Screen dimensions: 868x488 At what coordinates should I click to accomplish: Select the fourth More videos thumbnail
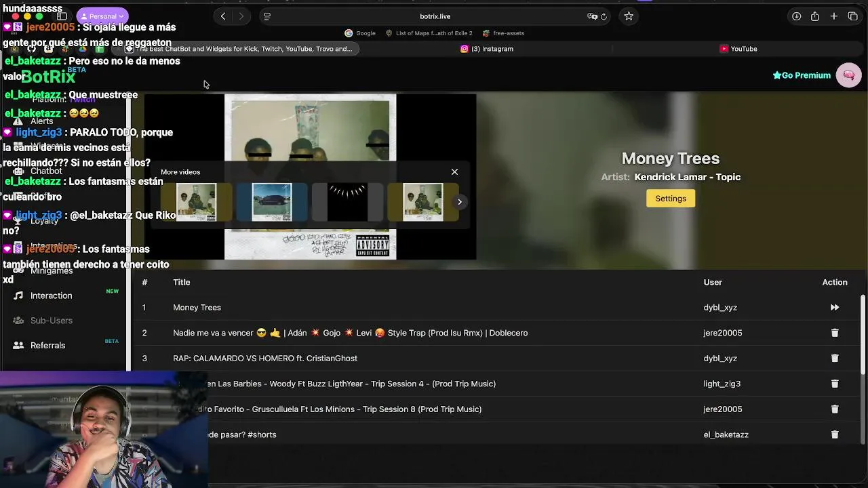(x=422, y=202)
